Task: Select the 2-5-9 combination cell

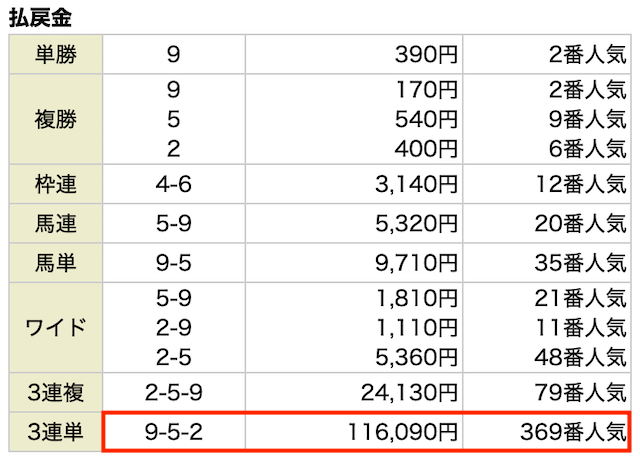Action: 174,392
